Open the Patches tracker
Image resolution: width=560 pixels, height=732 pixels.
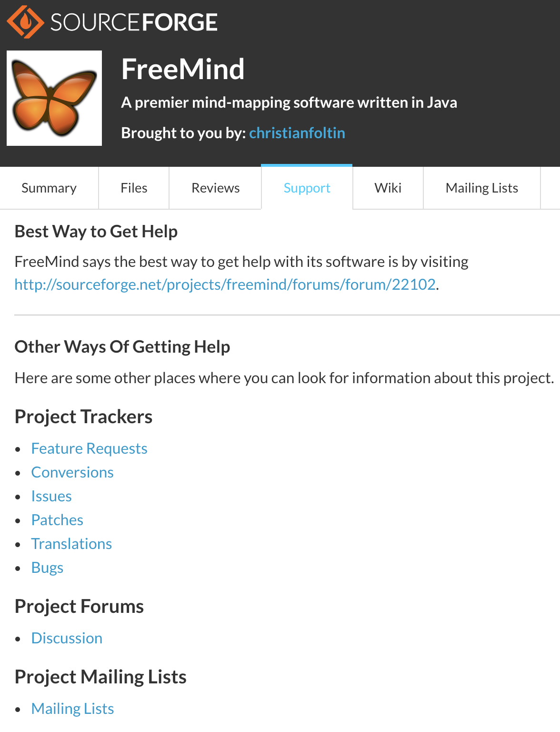(57, 520)
